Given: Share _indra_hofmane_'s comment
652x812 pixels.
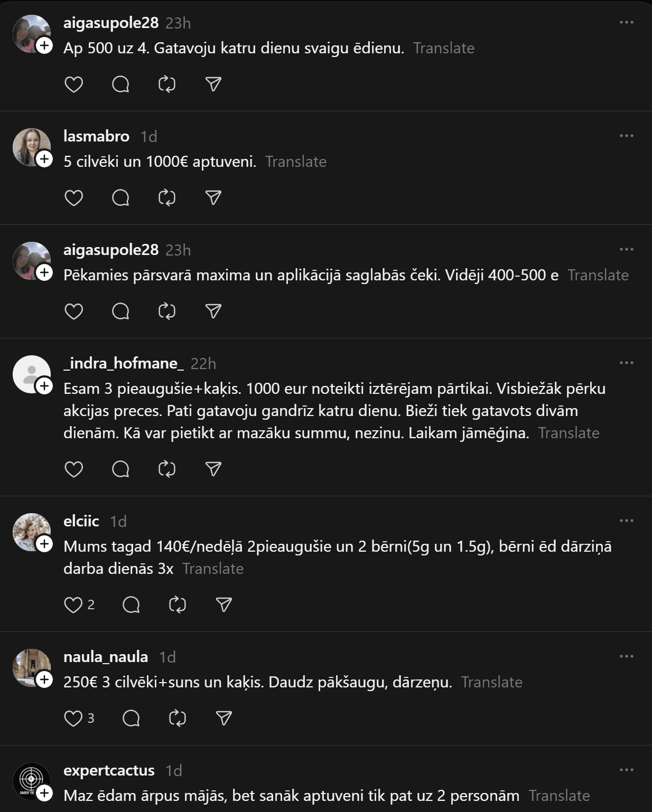Looking at the screenshot, I should [x=213, y=469].
